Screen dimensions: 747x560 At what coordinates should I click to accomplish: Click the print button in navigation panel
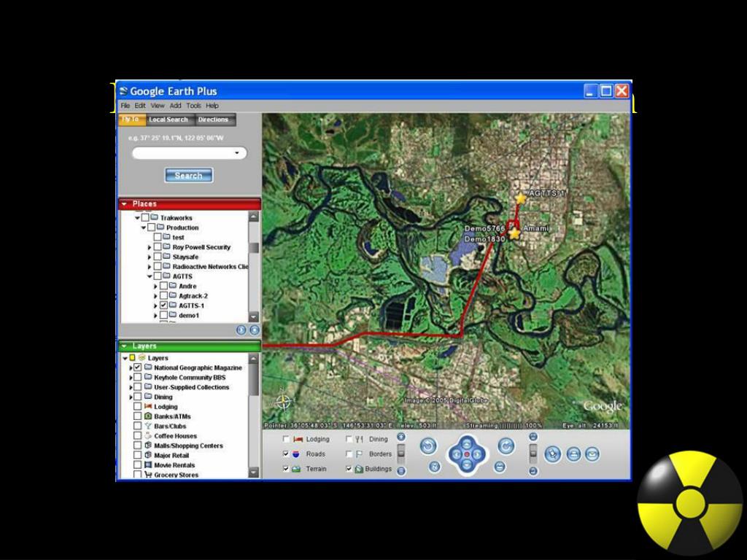click(573, 454)
